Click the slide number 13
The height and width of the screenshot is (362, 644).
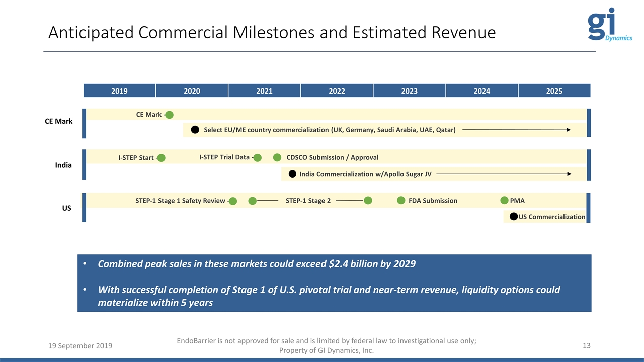pyautogui.click(x=586, y=345)
